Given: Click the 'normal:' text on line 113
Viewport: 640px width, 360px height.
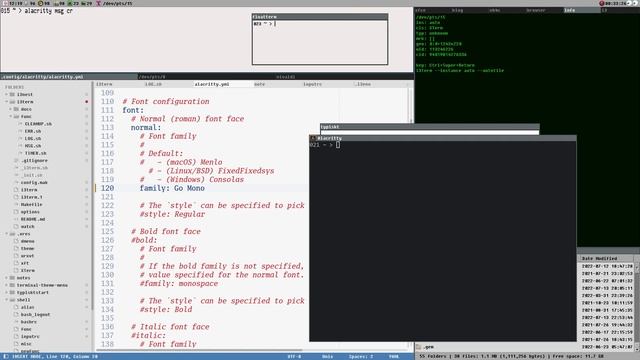Looking at the screenshot, I should coord(146,127).
